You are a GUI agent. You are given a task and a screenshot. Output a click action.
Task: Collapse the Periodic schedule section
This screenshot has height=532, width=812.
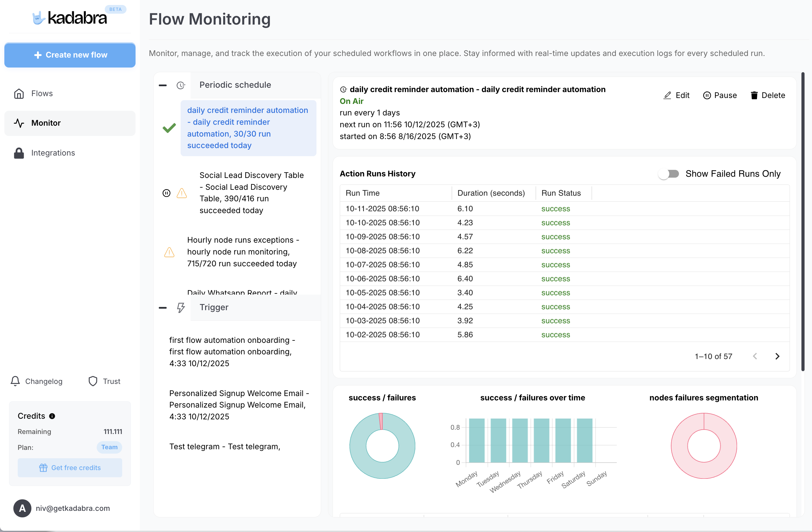[x=163, y=85]
